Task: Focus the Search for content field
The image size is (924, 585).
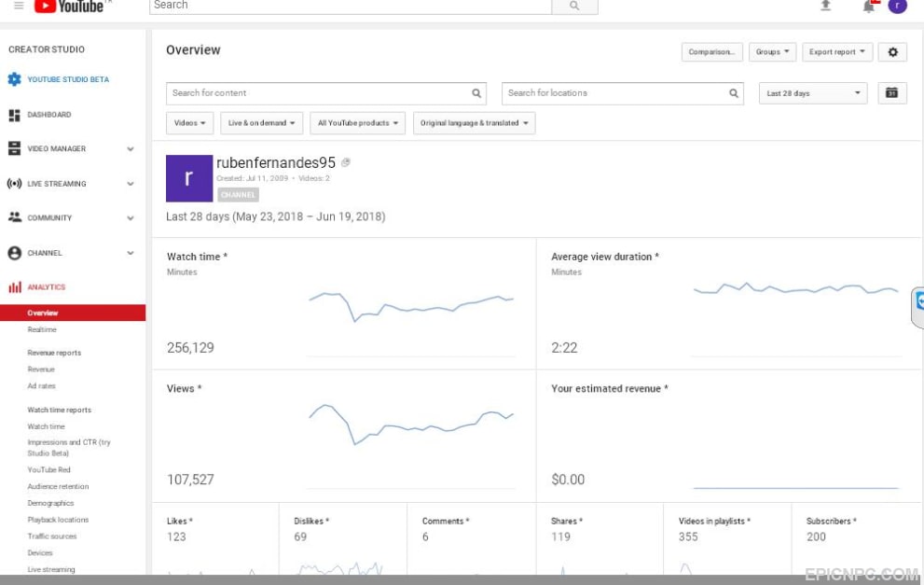Action: tap(326, 93)
